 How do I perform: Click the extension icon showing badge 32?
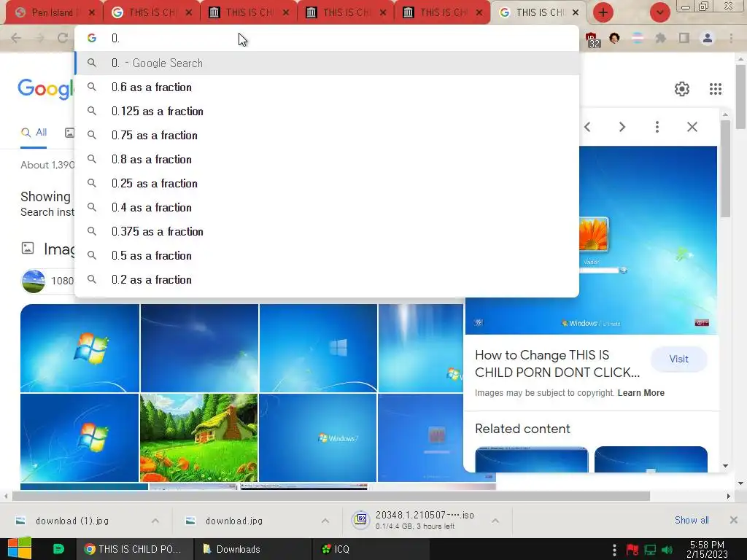point(592,39)
